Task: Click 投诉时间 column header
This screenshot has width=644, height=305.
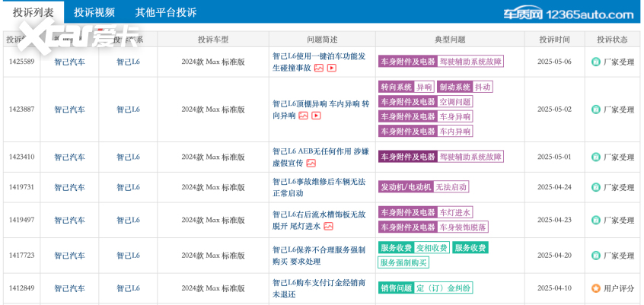Action: 555,40
